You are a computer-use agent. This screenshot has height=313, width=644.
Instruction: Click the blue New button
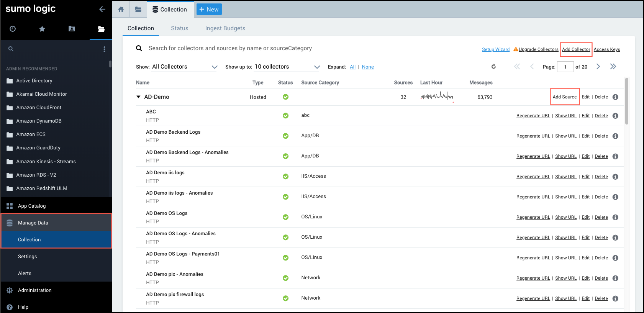[209, 9]
